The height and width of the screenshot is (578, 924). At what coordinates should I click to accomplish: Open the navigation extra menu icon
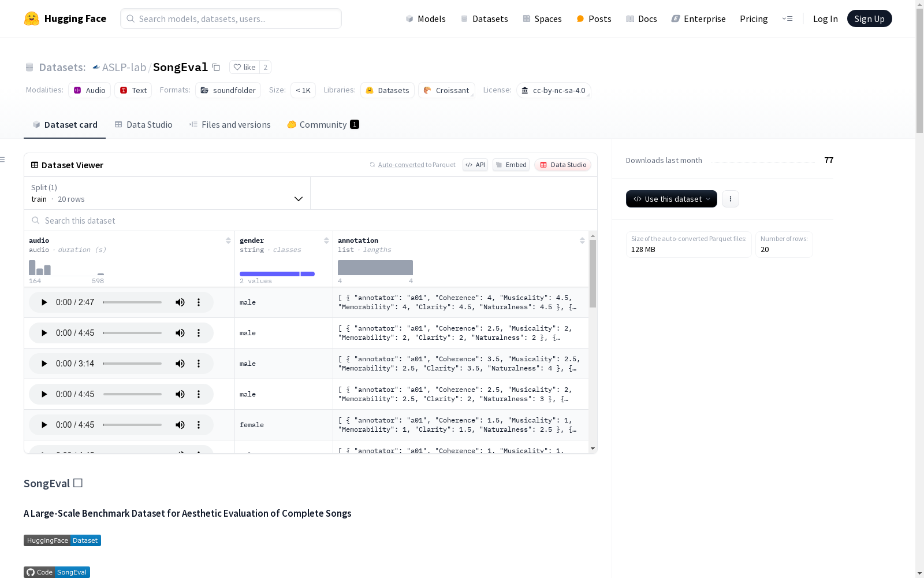click(787, 18)
